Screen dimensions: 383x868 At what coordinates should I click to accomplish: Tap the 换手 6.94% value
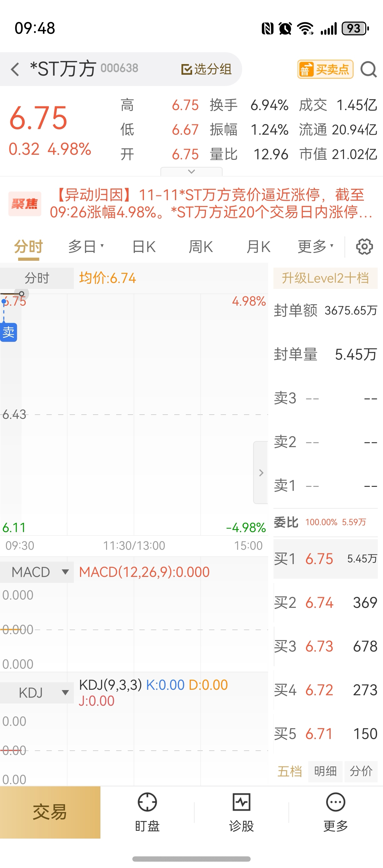269,105
